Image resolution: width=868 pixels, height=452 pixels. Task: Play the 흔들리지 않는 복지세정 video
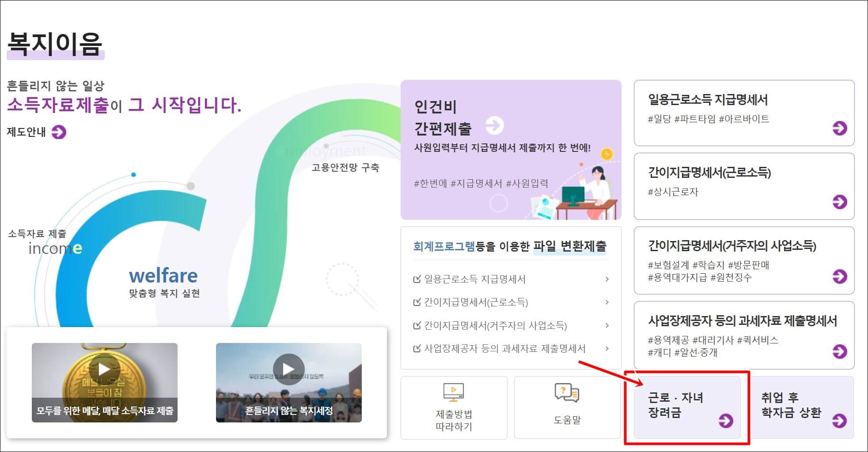click(x=288, y=369)
